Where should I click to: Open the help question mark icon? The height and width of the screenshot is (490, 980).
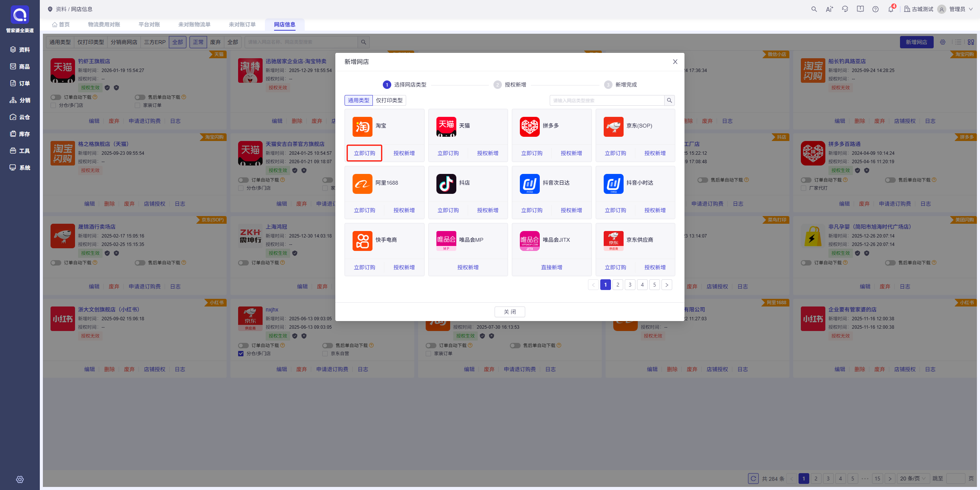[x=875, y=9]
